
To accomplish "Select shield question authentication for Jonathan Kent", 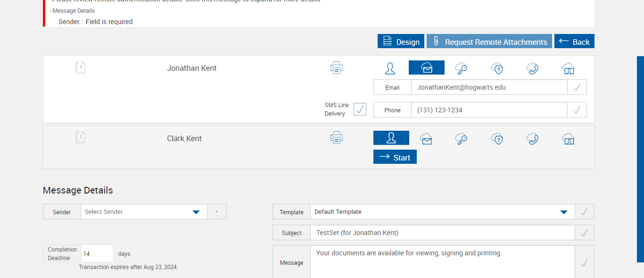I will click(497, 68).
